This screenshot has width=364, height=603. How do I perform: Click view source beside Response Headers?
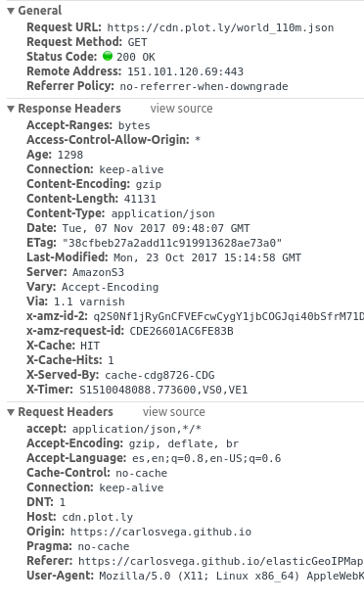181,109
